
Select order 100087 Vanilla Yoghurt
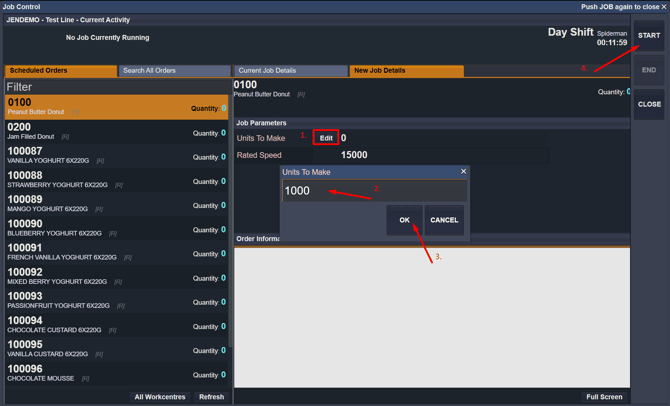(117, 156)
